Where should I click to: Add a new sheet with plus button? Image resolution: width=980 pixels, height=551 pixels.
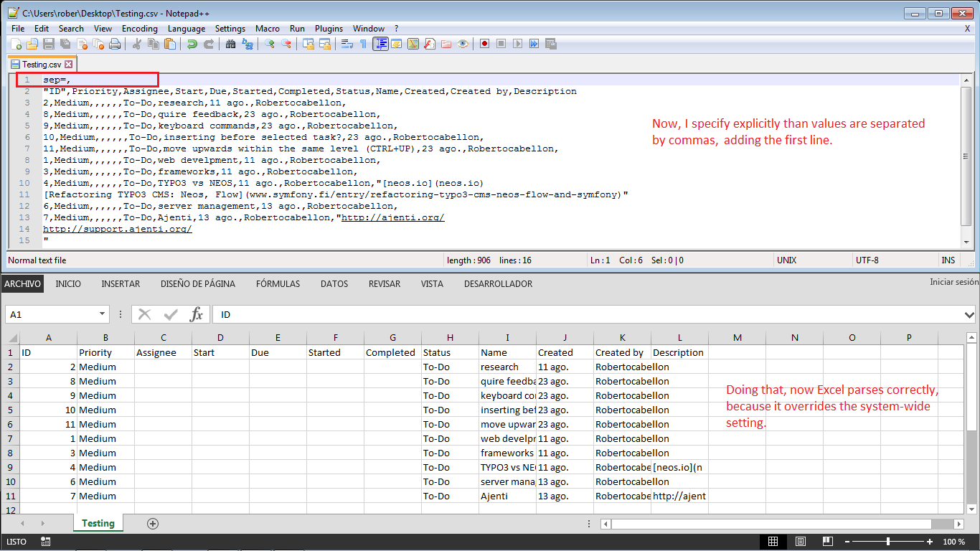point(152,524)
